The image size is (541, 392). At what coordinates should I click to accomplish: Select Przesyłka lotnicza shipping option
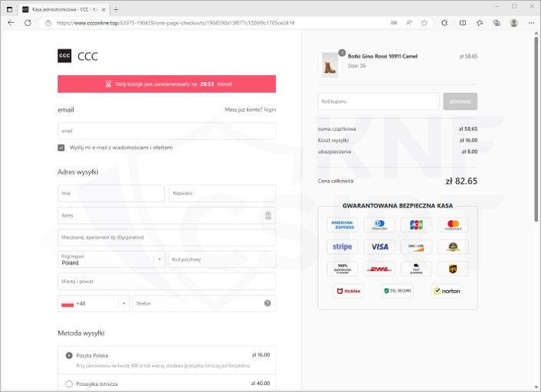69,384
